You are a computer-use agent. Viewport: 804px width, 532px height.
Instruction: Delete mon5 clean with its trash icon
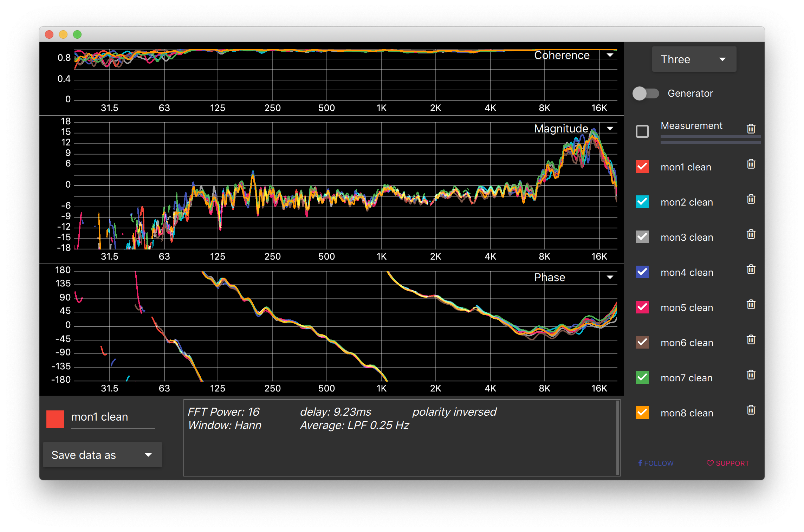tap(751, 305)
